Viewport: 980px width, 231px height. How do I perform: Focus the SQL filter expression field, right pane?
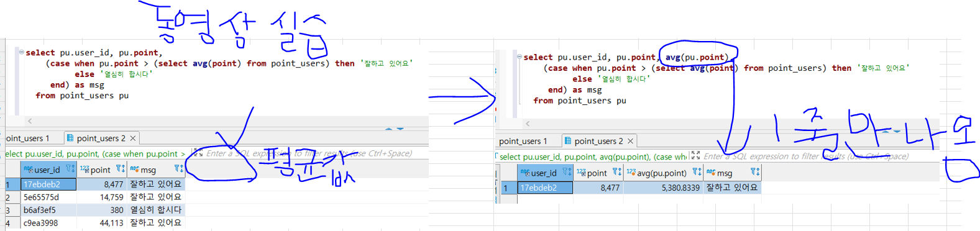820,156
